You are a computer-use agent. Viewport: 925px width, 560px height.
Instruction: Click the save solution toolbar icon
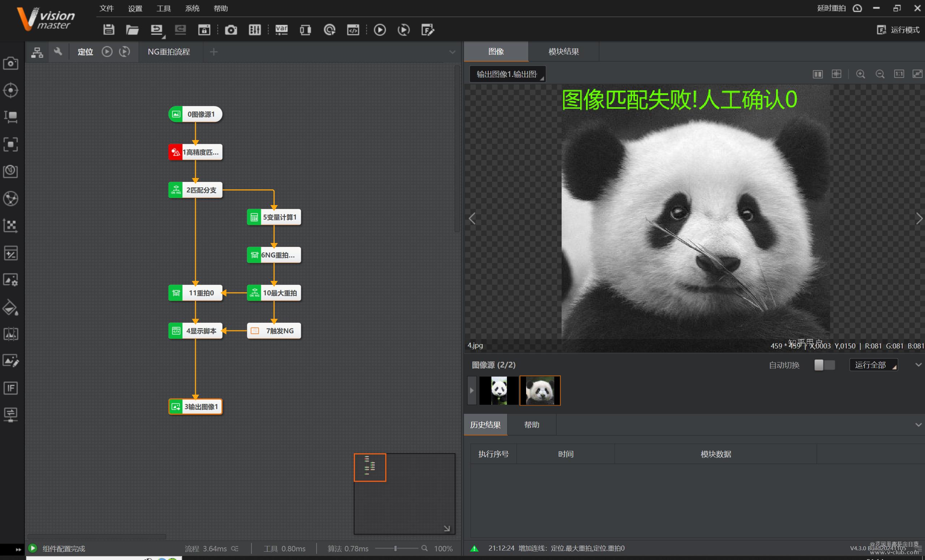109,30
